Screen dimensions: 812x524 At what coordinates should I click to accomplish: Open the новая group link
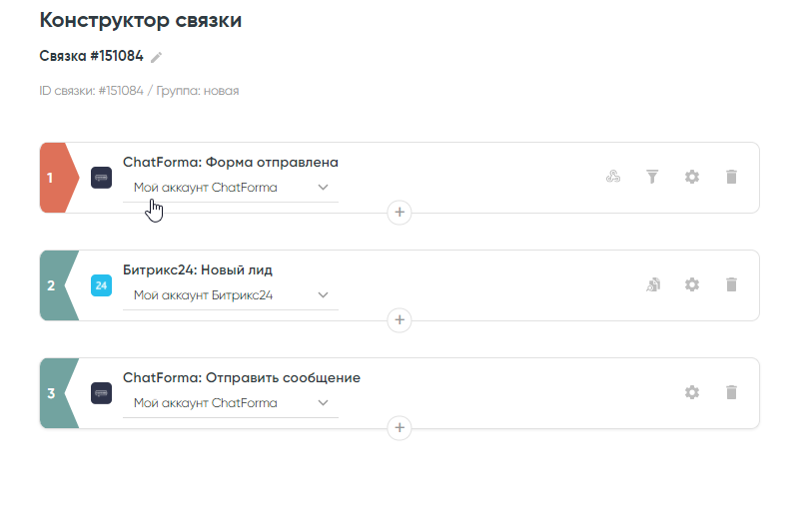pyautogui.click(x=222, y=91)
